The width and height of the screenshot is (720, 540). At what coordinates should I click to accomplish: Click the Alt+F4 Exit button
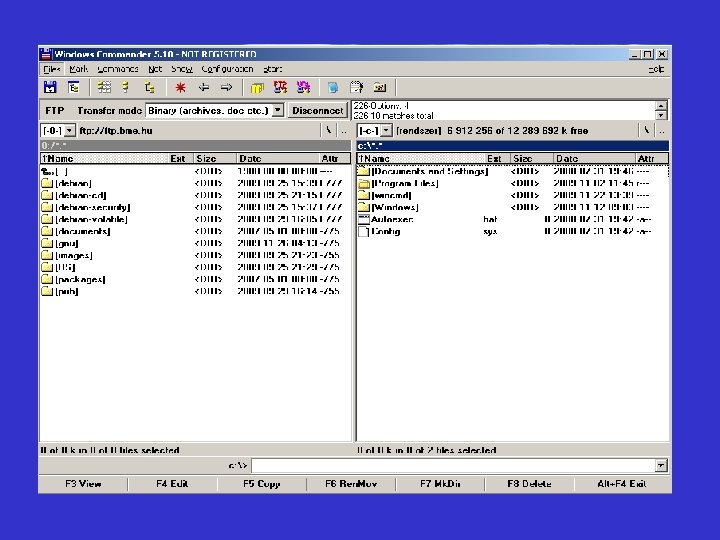(x=622, y=484)
